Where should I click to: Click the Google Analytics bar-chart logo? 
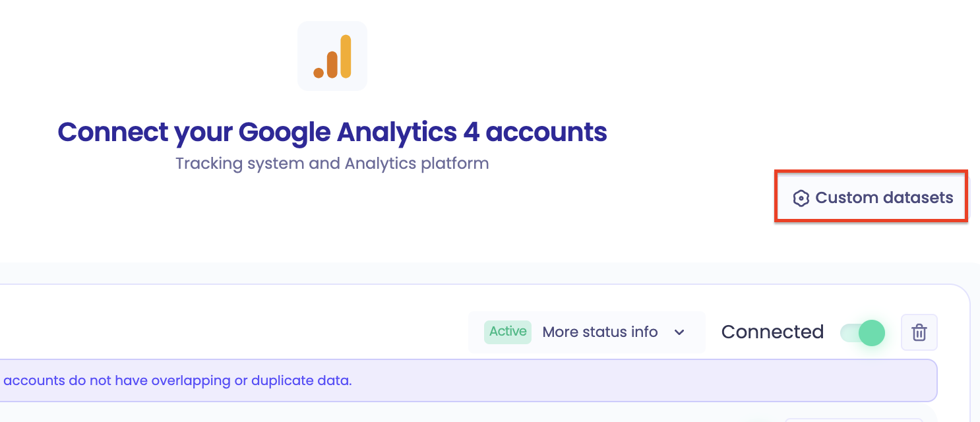point(332,56)
